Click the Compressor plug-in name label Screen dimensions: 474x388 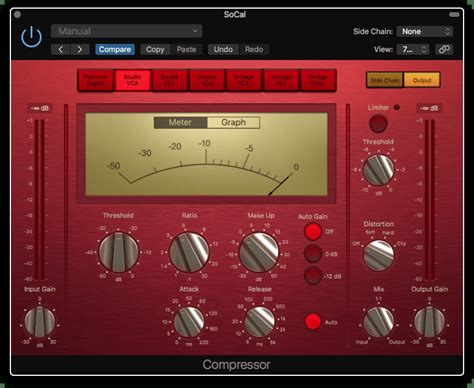click(236, 365)
